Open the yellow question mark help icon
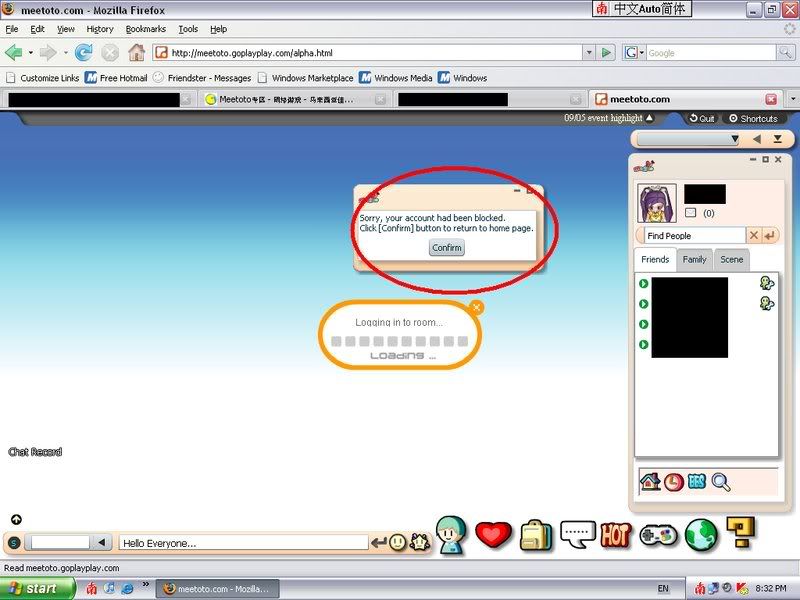The image size is (800, 600). [742, 531]
